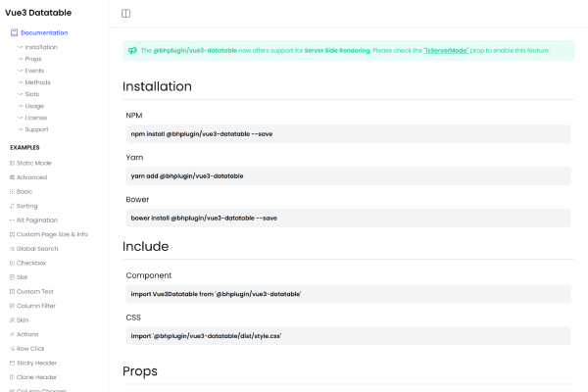Viewport: 588px width, 392px height.
Task: Expand the License chevron
Action: point(21,118)
